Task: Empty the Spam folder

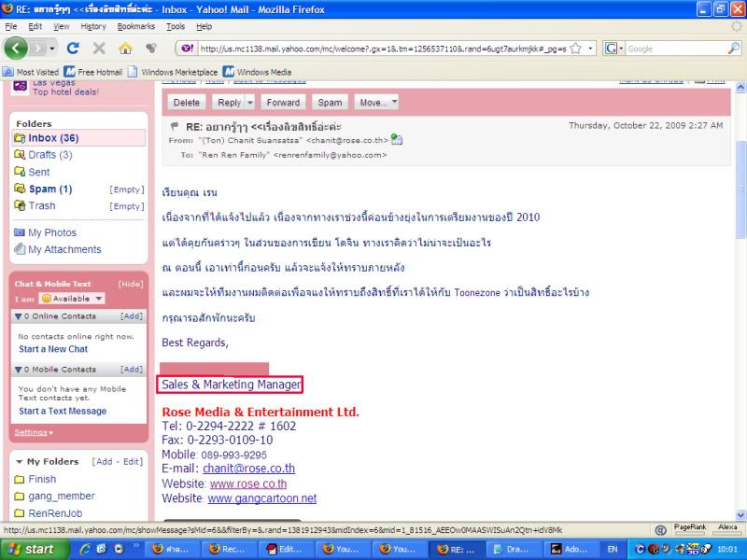Action: pos(127,189)
